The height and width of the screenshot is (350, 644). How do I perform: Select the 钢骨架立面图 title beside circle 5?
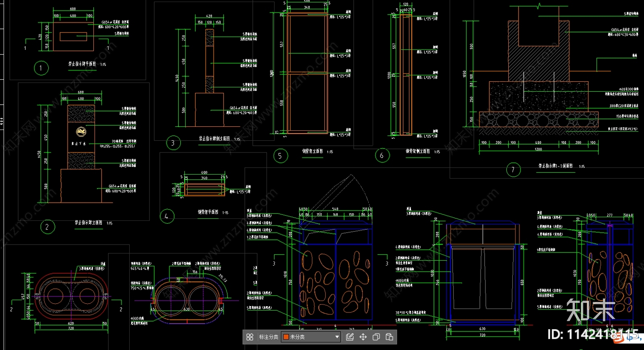point(312,151)
